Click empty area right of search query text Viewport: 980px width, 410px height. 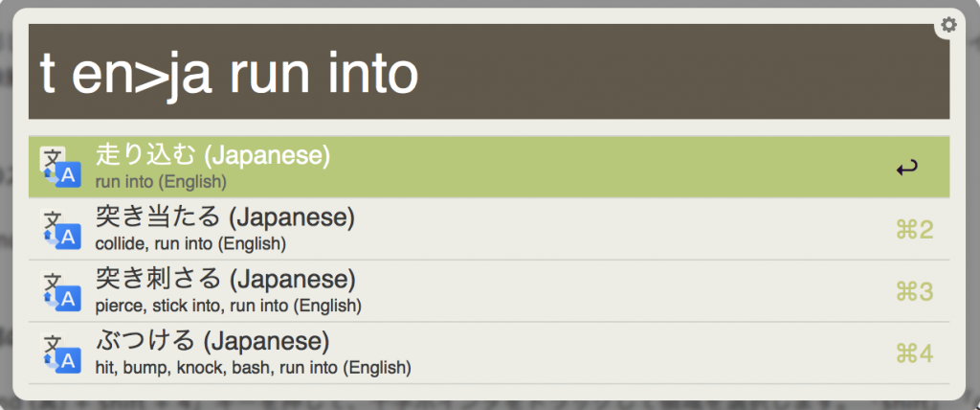(x=681, y=71)
